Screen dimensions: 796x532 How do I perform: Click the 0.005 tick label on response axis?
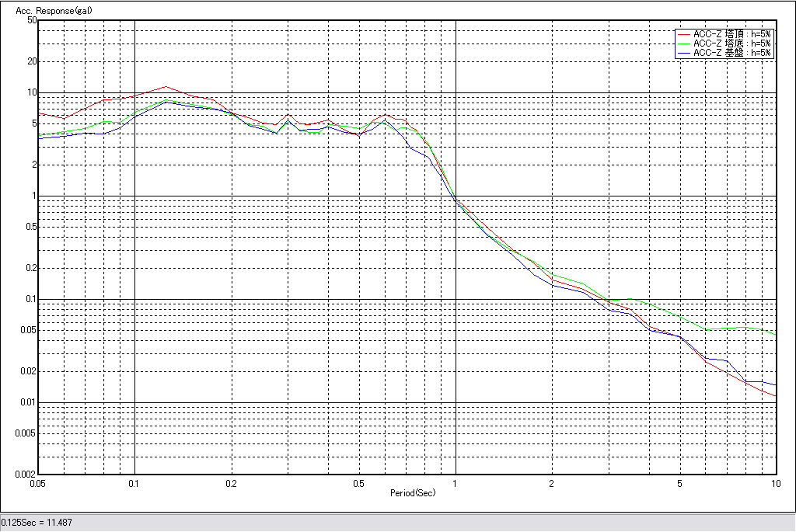point(26,433)
